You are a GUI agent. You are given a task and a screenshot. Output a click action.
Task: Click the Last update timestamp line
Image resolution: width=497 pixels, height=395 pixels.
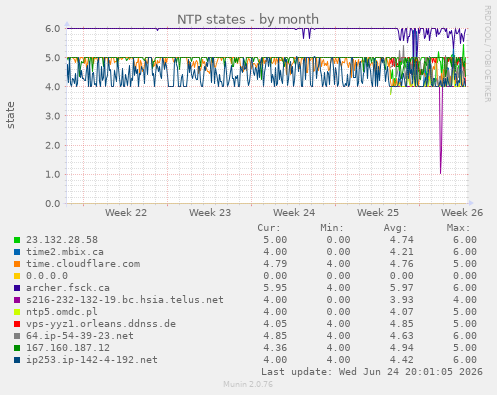[372, 372]
